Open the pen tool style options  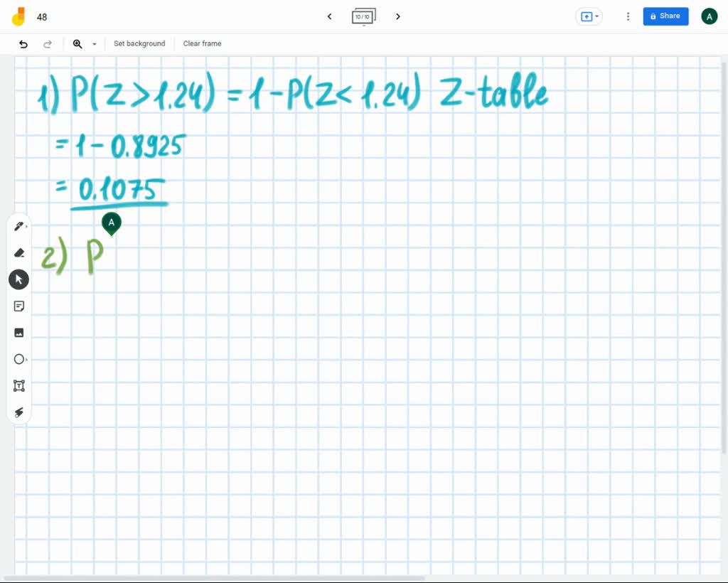pos(26,226)
